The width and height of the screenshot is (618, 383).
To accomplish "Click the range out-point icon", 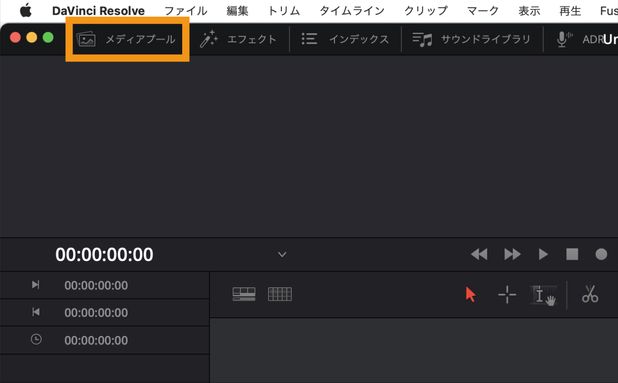I will click(x=35, y=312).
